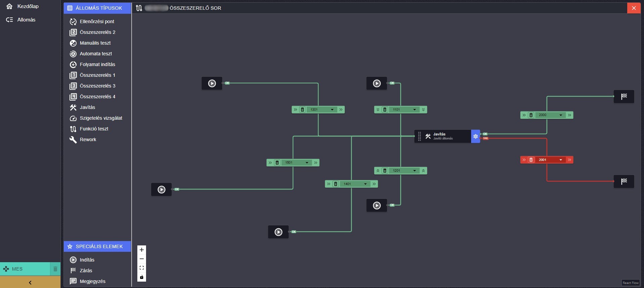The width and height of the screenshot is (644, 288).
Task: Fit the flow view to screen
Action: 142,268
